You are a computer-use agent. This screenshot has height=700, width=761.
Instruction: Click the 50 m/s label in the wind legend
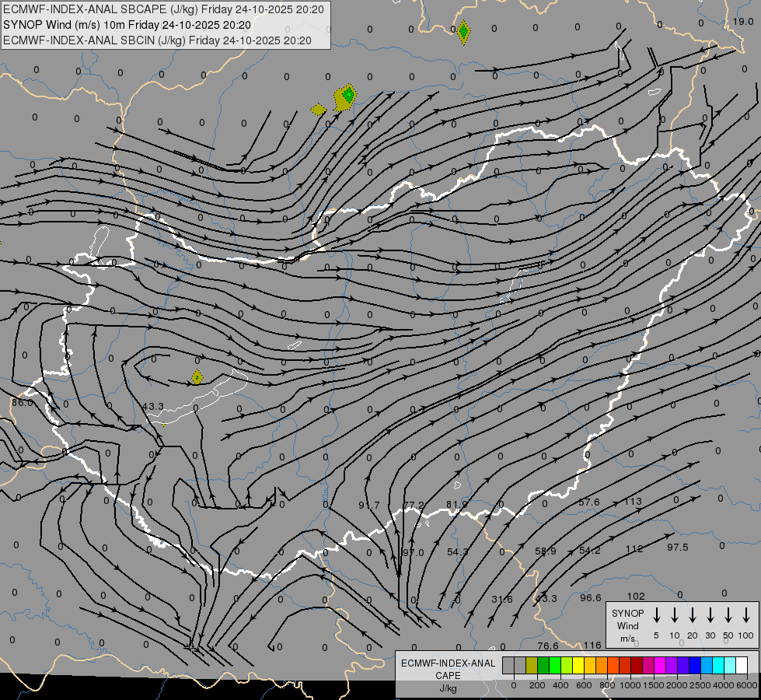coord(728,635)
